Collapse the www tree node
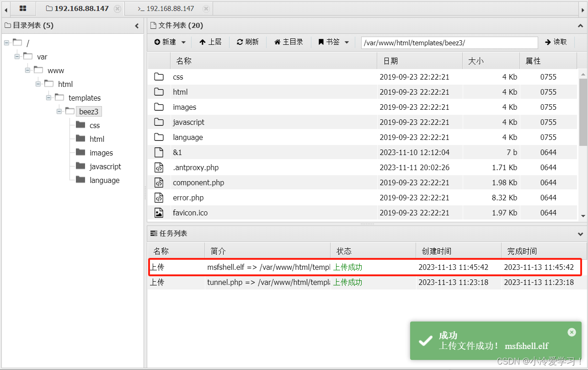The height and width of the screenshot is (370, 588). pyautogui.click(x=27, y=70)
